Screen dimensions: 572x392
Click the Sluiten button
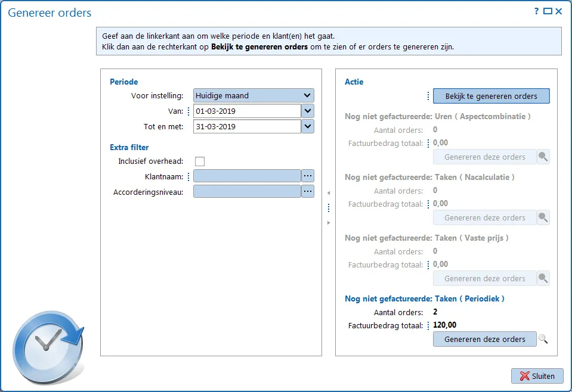click(x=537, y=376)
